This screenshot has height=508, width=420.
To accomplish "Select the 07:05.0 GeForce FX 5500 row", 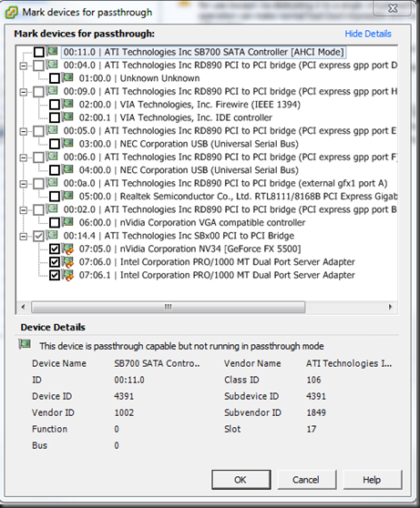I will [190, 249].
